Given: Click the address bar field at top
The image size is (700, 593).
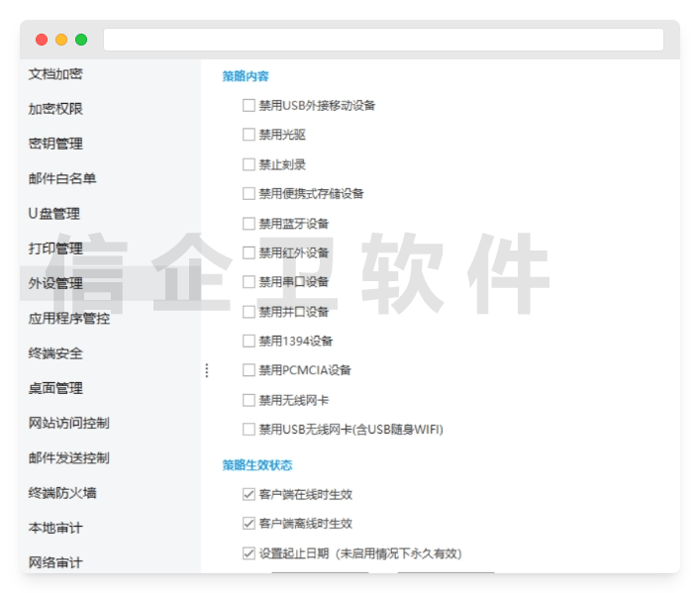Looking at the screenshot, I should coord(383,40).
